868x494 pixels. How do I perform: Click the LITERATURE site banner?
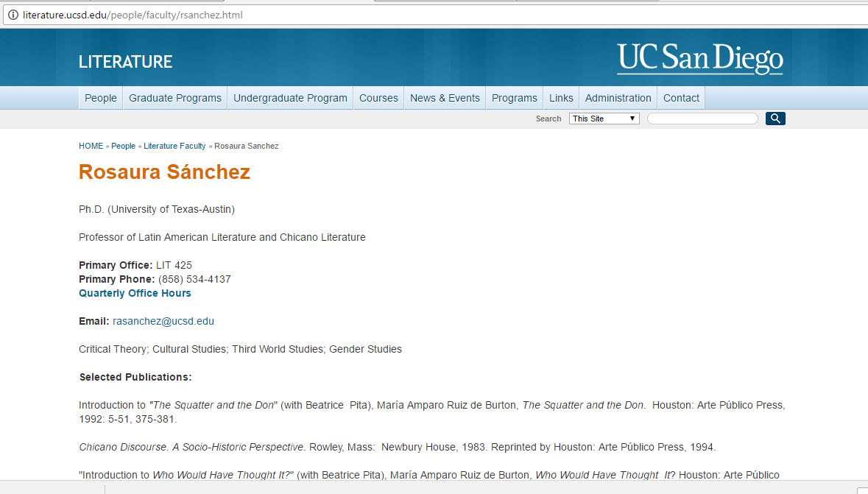click(125, 62)
